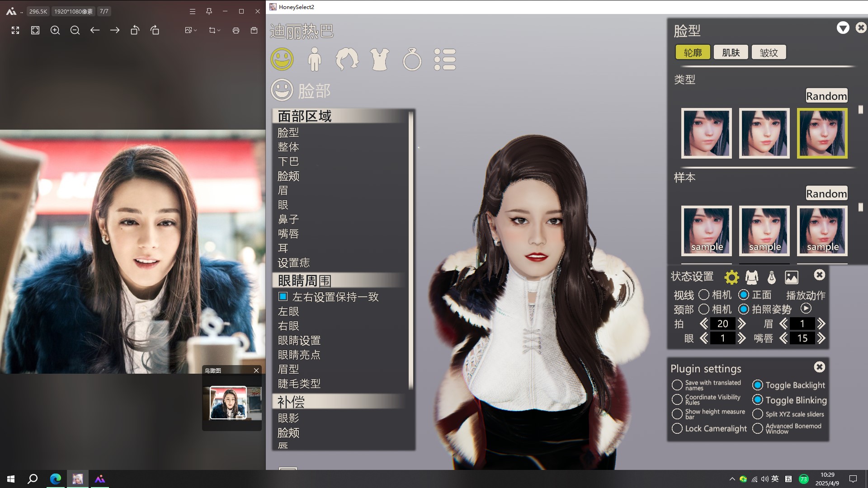Enable Lock Cameralight option

pyautogui.click(x=677, y=428)
